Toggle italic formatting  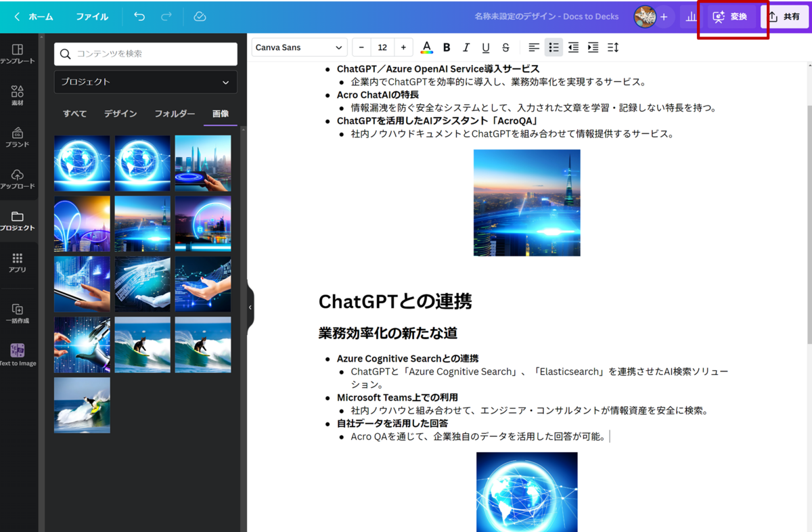(x=466, y=47)
